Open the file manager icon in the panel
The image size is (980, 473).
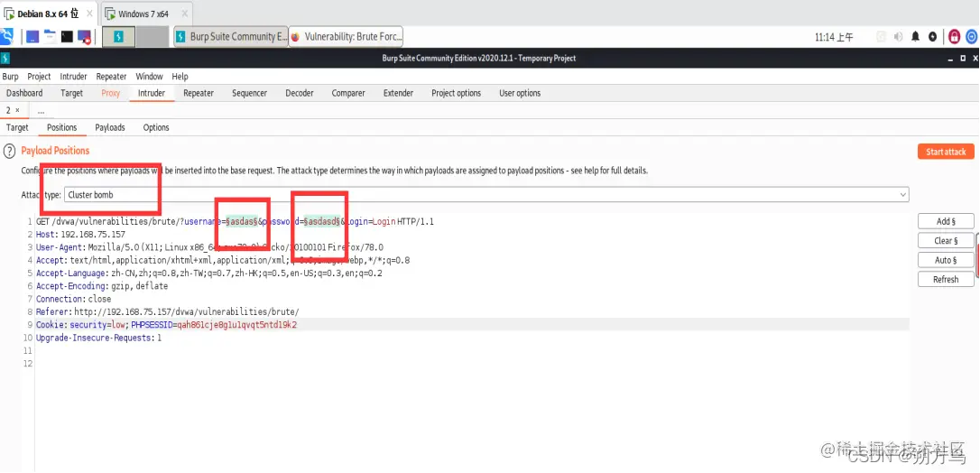pos(50,37)
